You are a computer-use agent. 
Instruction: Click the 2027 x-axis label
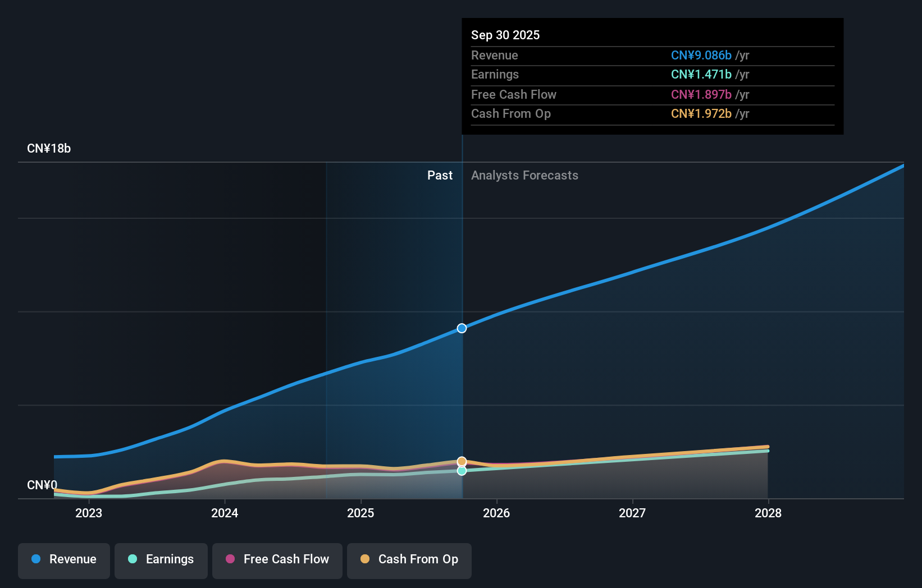click(632, 513)
